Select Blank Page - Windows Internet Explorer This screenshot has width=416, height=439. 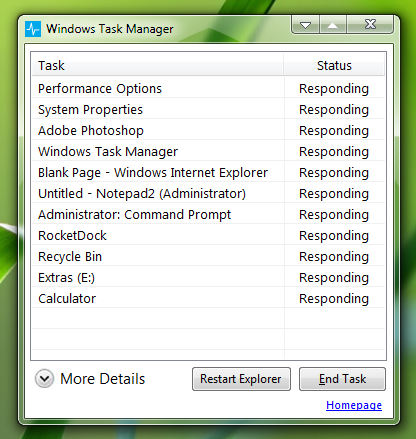click(208, 173)
